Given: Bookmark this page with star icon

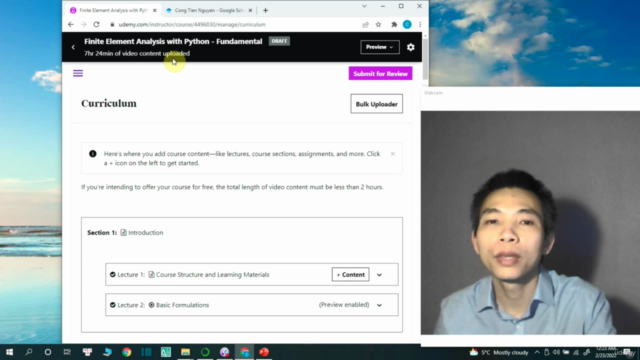Looking at the screenshot, I should click(378, 24).
